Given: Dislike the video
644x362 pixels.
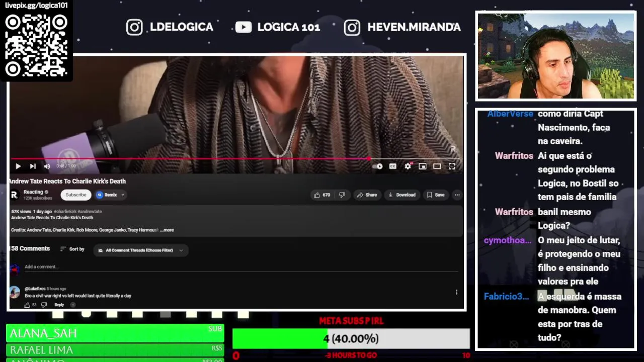Looking at the screenshot, I should pos(342,195).
